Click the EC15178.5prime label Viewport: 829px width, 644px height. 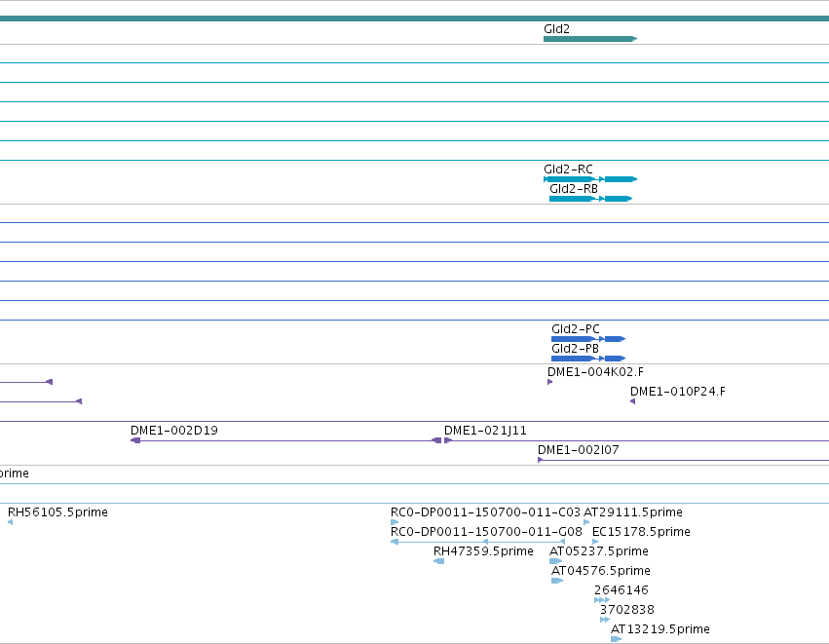[x=641, y=532]
